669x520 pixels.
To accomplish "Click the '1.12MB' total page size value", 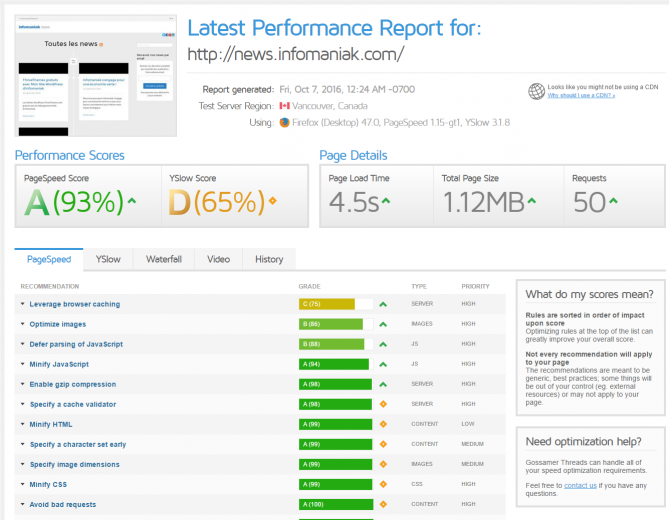I will click(483, 202).
